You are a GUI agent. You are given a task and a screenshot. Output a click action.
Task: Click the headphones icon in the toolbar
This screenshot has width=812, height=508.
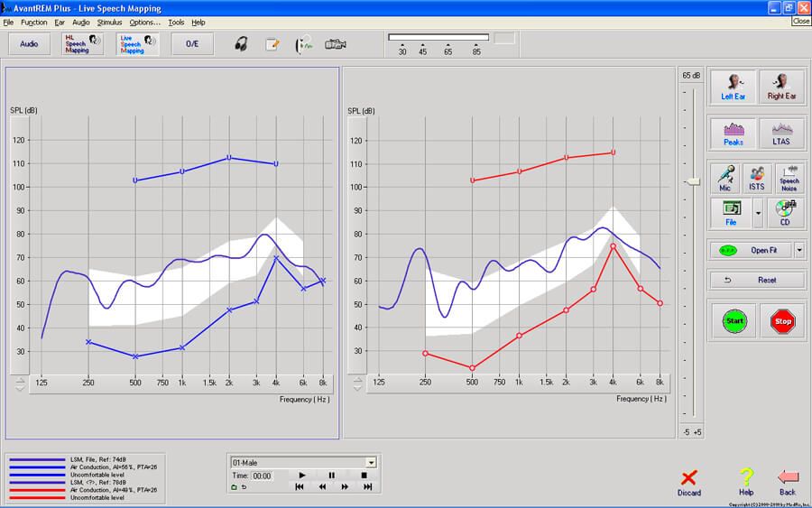tap(241, 44)
